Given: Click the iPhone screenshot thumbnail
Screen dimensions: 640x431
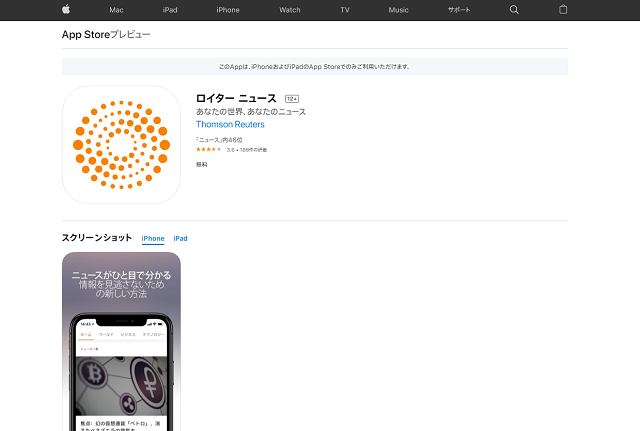Looking at the screenshot, I should [121, 342].
